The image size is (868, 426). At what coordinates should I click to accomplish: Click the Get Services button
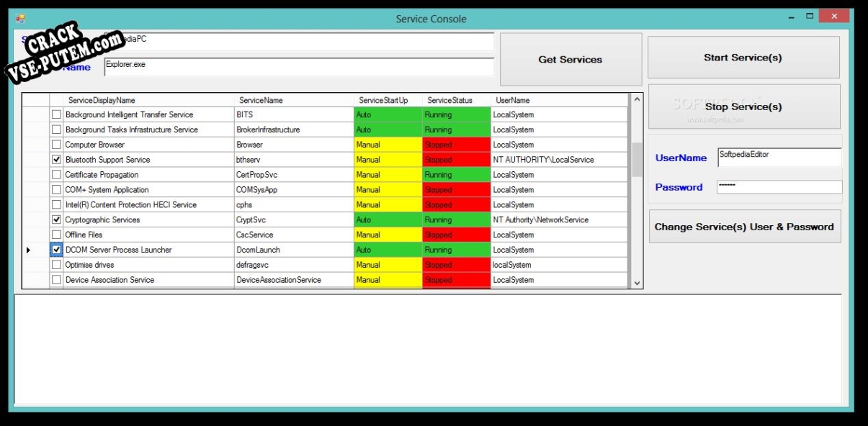click(x=571, y=60)
